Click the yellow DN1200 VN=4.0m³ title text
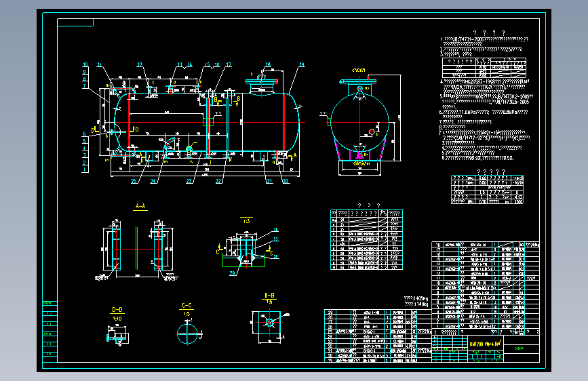This screenshot has width=588, height=381. point(485,344)
